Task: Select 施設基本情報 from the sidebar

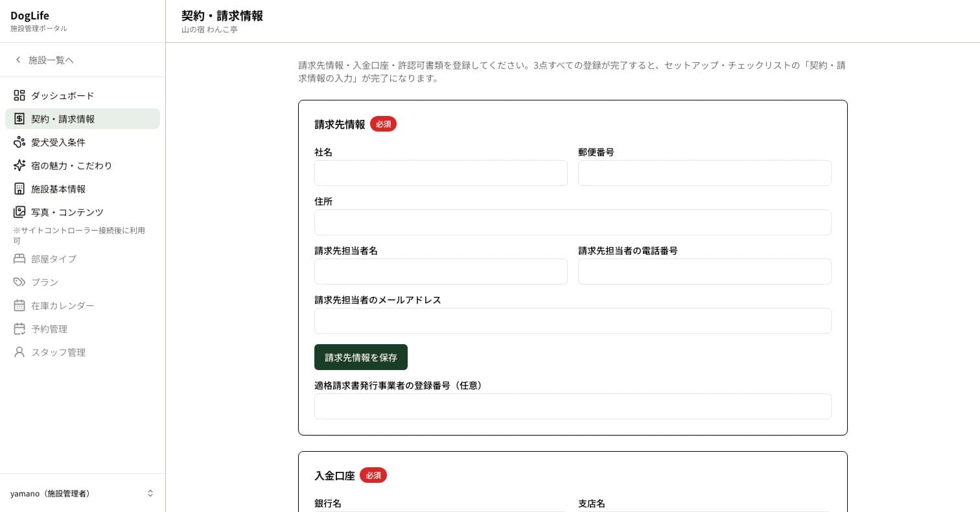Action: click(x=82, y=189)
